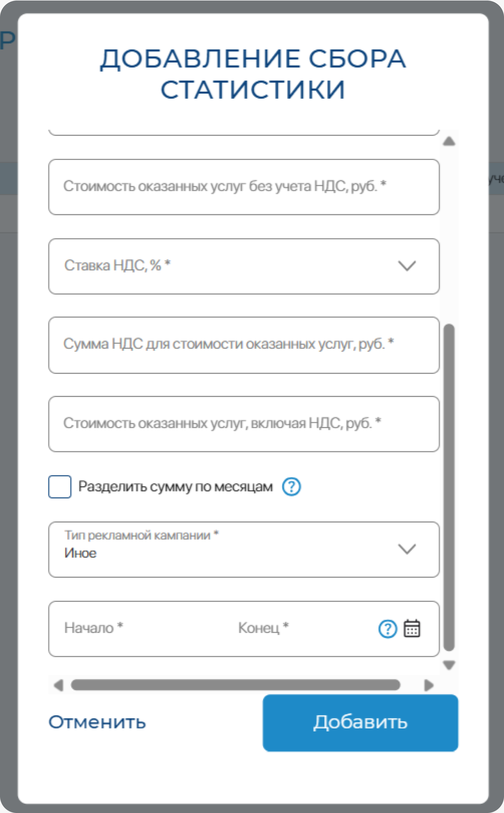Image resolution: width=504 pixels, height=813 pixels.
Task: Click horizontal scroll left arrow
Action: click(59, 685)
